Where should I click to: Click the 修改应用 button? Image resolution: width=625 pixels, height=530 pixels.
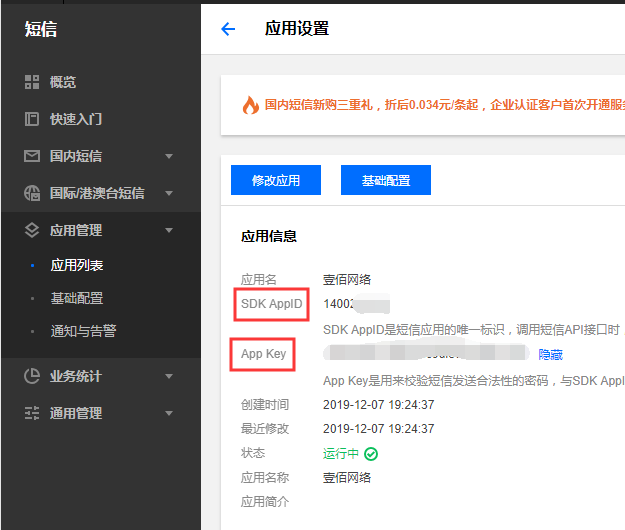276,180
